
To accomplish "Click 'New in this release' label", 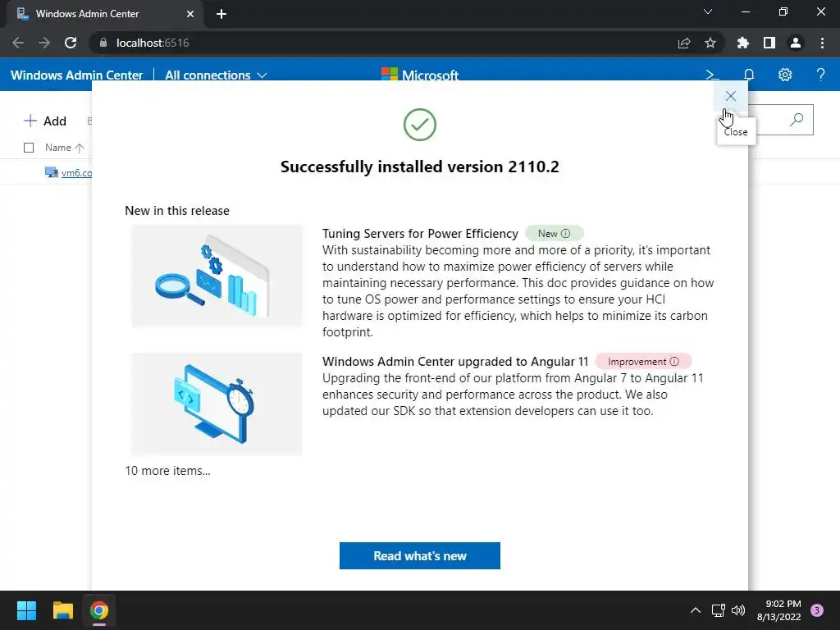I will [x=177, y=211].
